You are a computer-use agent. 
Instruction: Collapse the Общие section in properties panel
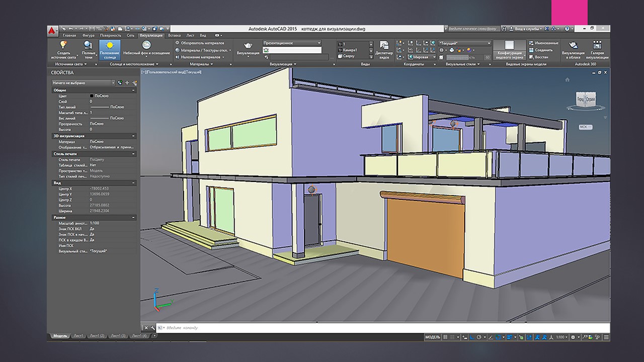point(133,90)
